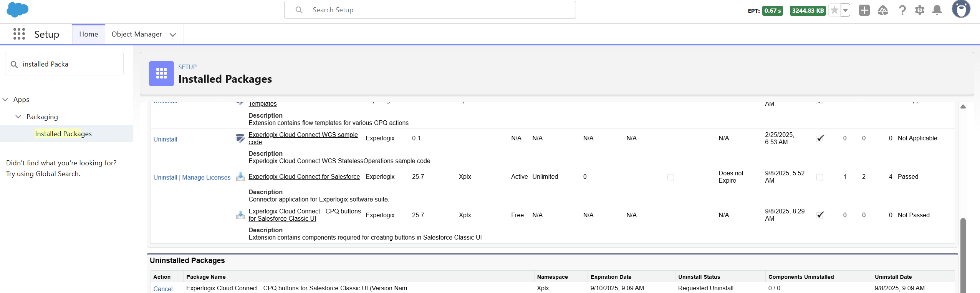This screenshot has height=293, width=980.
Task: Open CPQ buttons for Salesforce Classic UI link
Action: [305, 215]
